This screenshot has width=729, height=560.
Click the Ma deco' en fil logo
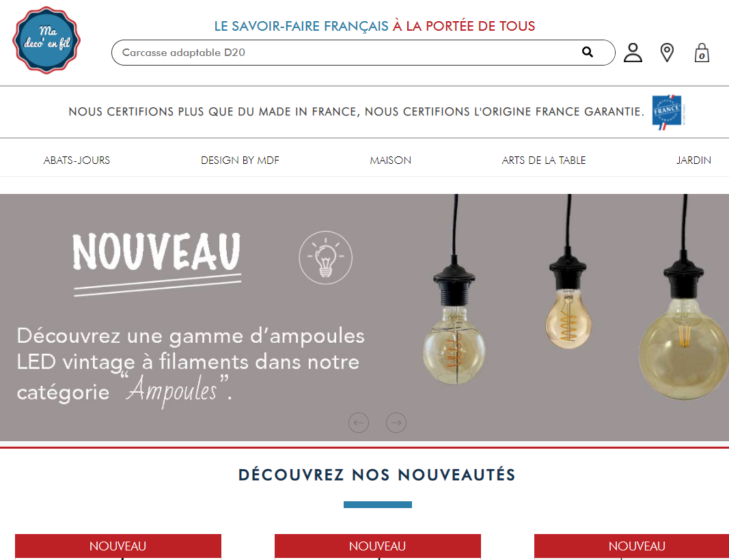point(46,40)
